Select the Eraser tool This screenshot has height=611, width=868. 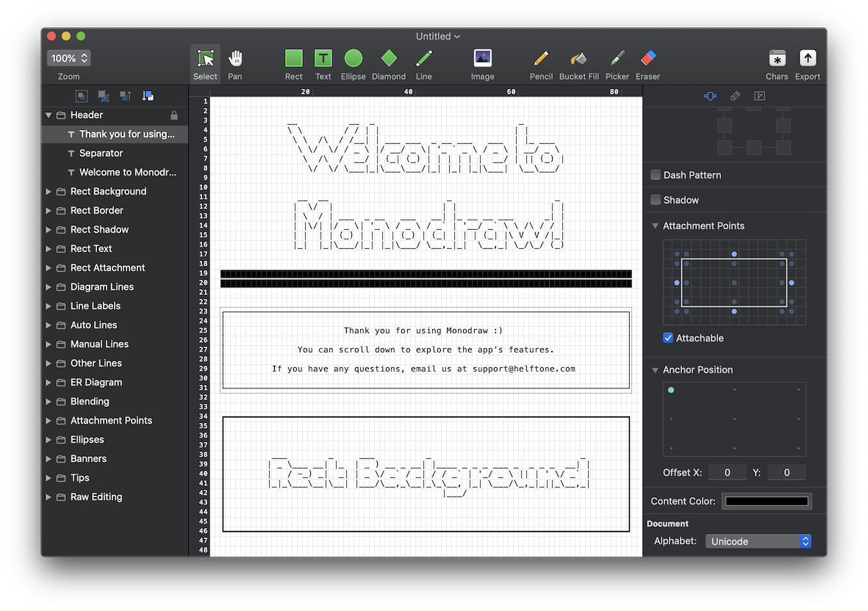point(648,64)
